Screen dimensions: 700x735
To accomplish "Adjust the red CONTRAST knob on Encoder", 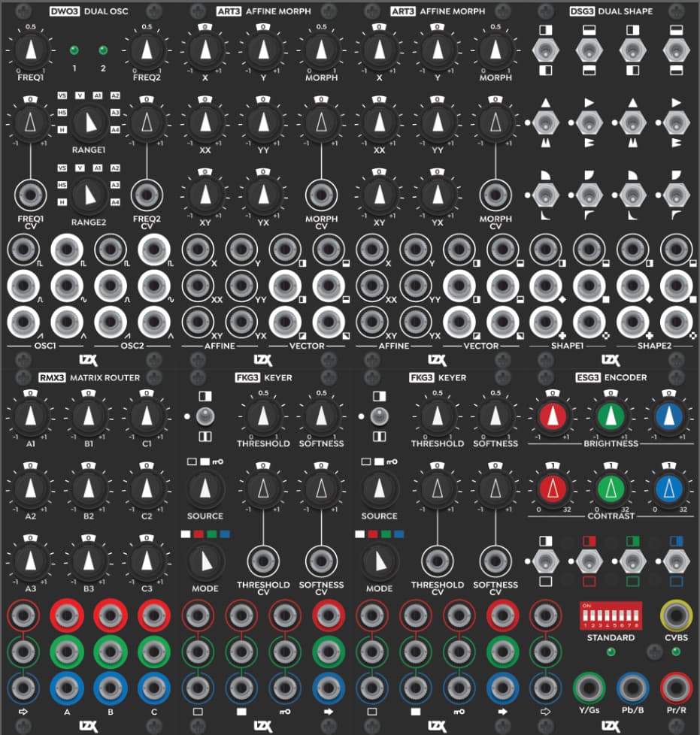I will 553,488.
